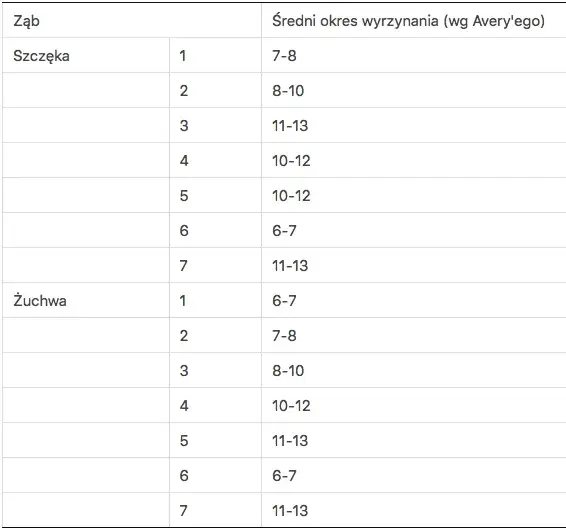The width and height of the screenshot is (566, 532).
Task: Click Żuchwa tooth 4 value '10-12'
Action: (291, 406)
